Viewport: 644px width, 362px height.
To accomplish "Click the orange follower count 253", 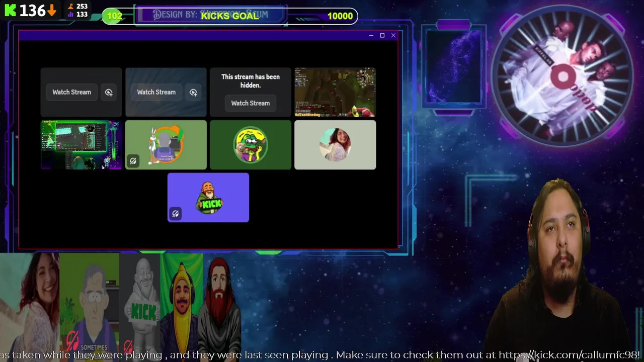I will [x=82, y=7].
